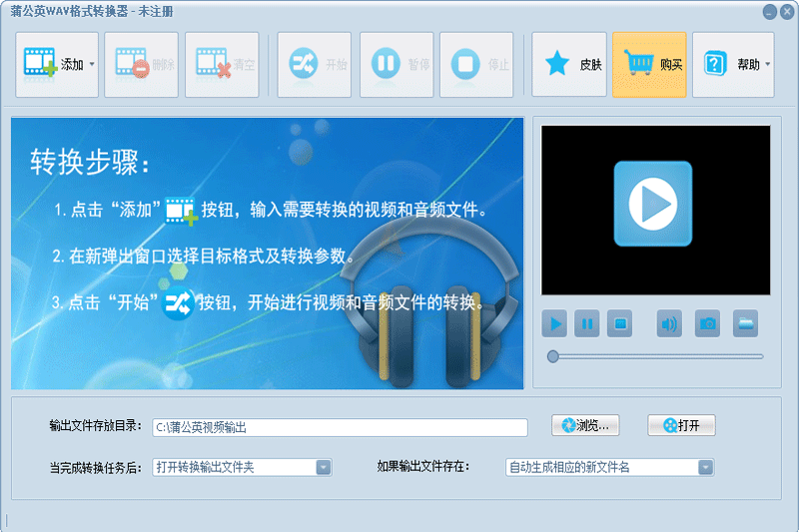799x532 pixels.
Task: Click the 清空 (Clear) toolbar icon
Action: [222, 65]
